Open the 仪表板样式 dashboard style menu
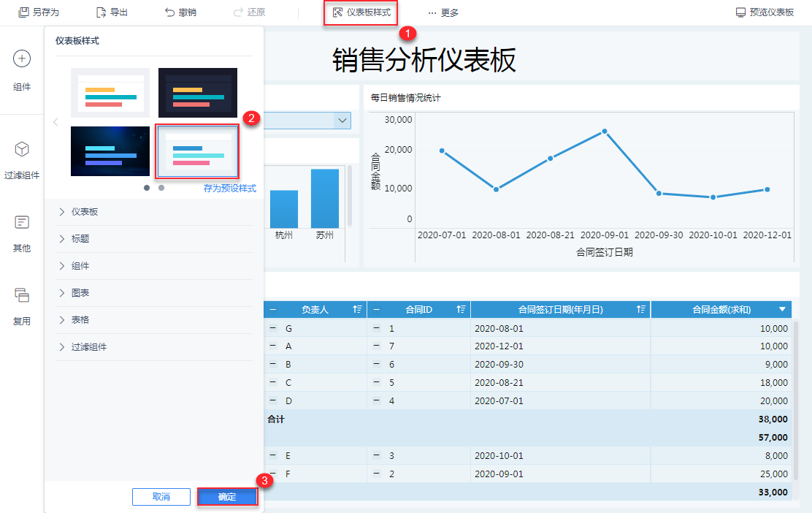Screen dimensions: 812x513 361,12
